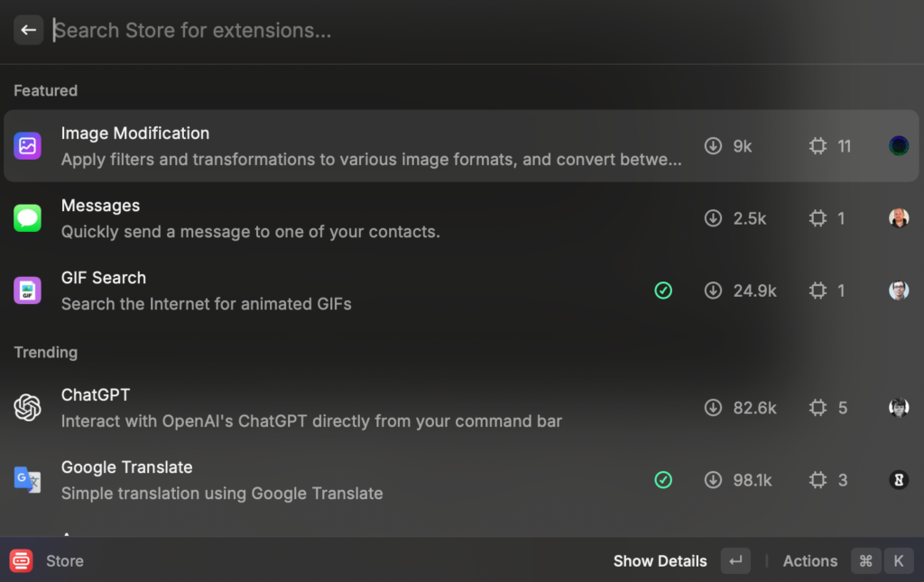The image size is (924, 582).
Task: Click the commands chip icon in GIF Search row
Action: tap(818, 291)
